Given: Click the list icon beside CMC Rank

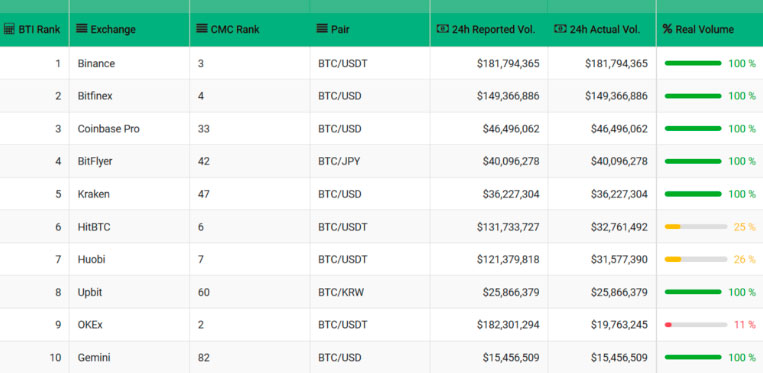Looking at the screenshot, I should click(202, 29).
